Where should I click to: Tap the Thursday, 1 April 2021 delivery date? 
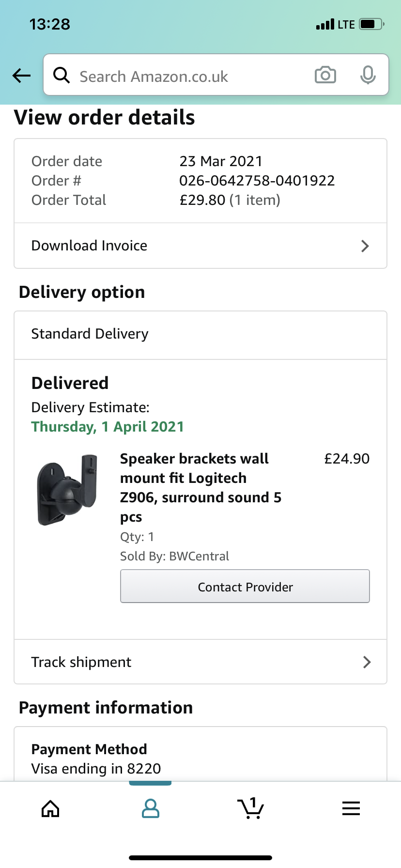point(108,427)
